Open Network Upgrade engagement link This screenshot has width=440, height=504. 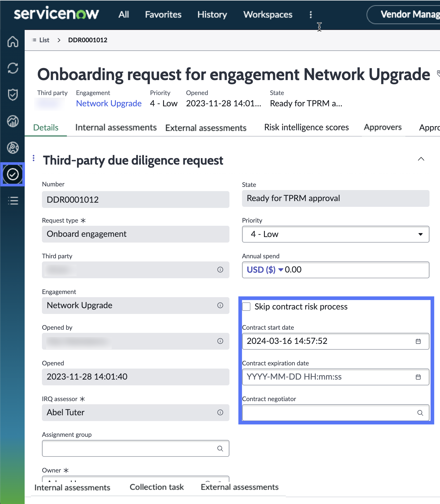point(109,103)
